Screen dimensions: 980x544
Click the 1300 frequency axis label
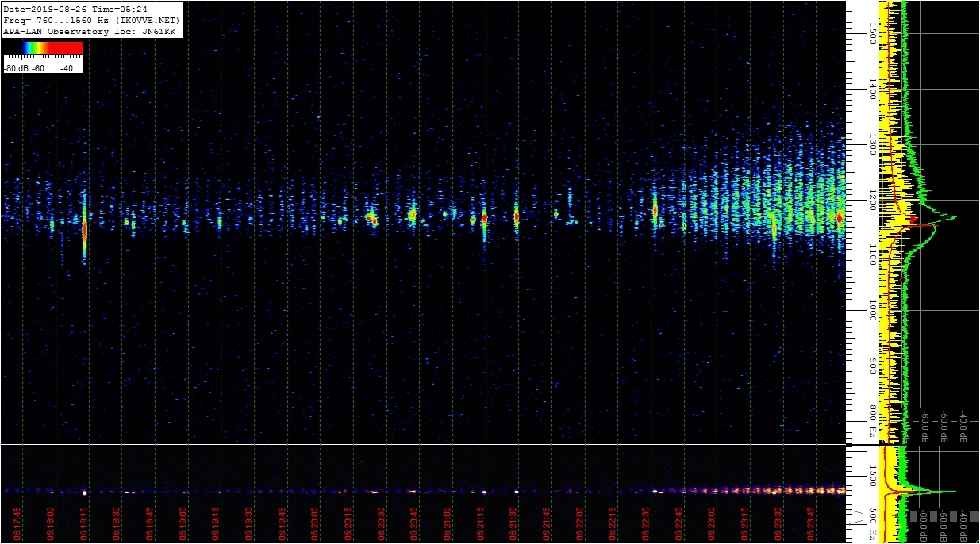[872, 144]
